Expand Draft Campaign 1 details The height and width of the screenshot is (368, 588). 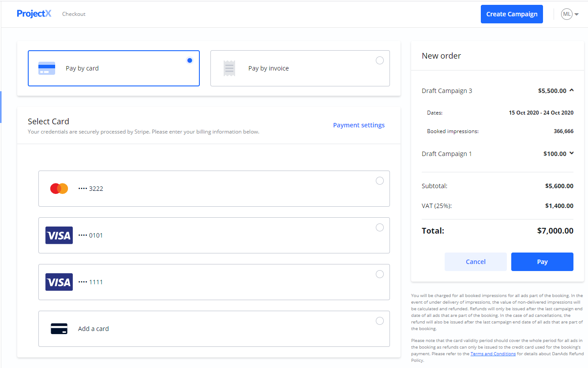(x=572, y=153)
